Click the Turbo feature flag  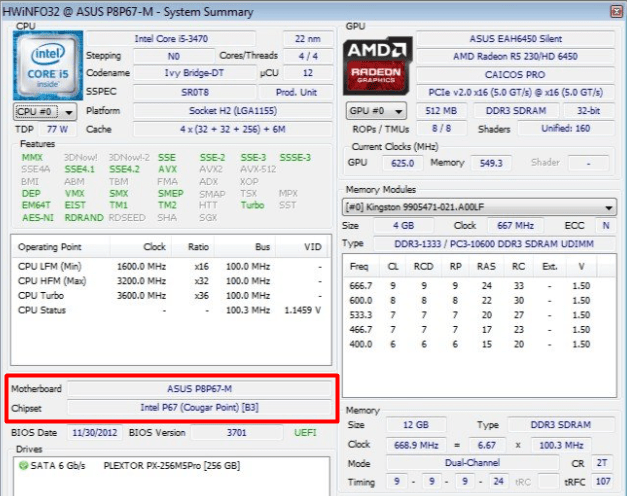[x=252, y=205]
